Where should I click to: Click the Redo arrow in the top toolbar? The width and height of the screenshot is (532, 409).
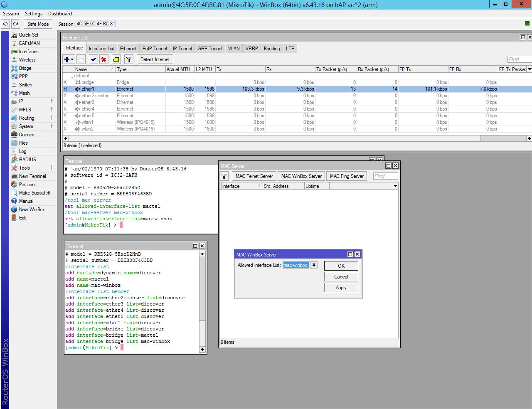coord(16,24)
